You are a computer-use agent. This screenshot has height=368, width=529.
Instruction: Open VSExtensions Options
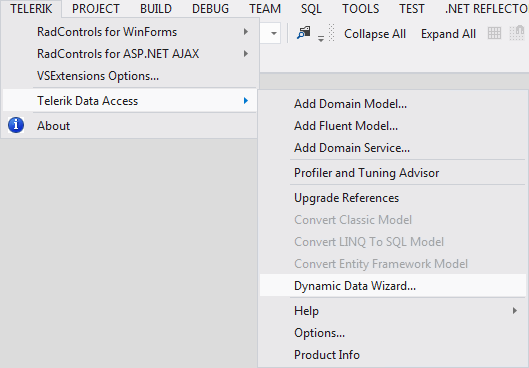click(130, 76)
